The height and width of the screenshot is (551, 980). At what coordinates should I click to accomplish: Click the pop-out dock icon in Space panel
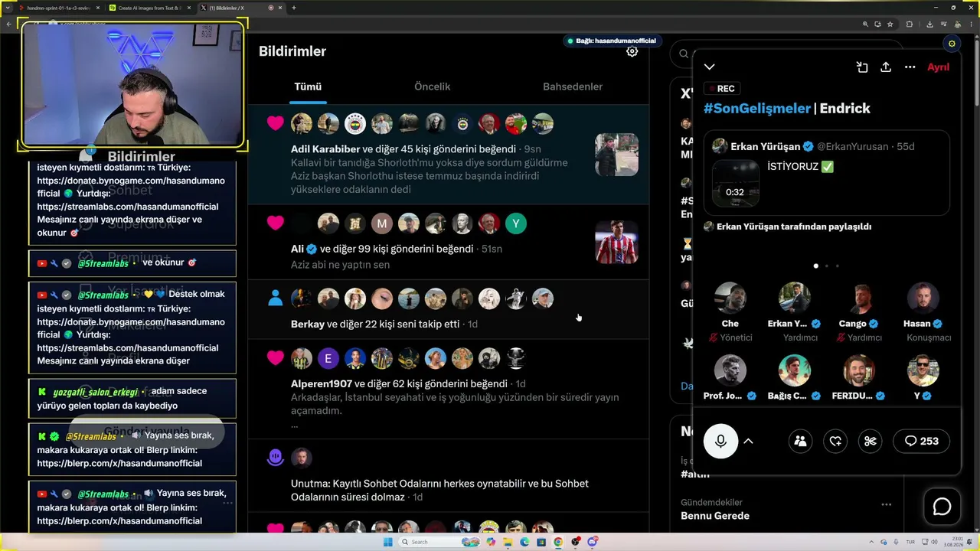[862, 67]
